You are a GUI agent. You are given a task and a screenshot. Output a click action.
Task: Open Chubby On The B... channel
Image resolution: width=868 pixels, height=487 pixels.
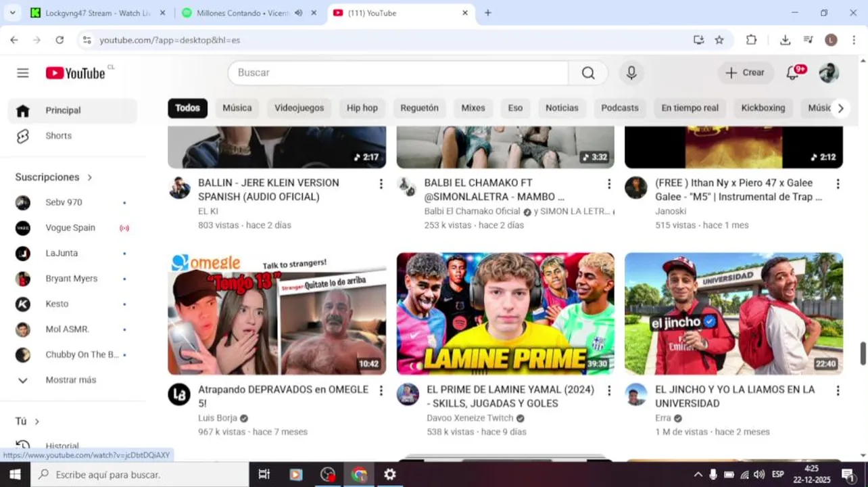point(73,354)
